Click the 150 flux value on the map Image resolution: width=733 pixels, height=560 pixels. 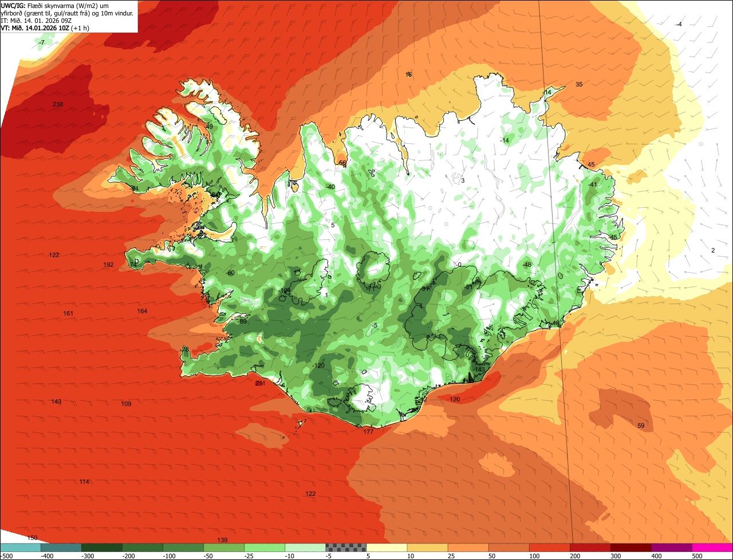tap(32, 538)
